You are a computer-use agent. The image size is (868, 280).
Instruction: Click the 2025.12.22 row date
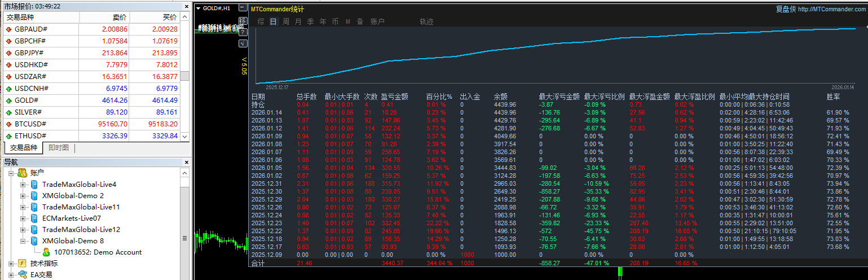tap(266, 231)
